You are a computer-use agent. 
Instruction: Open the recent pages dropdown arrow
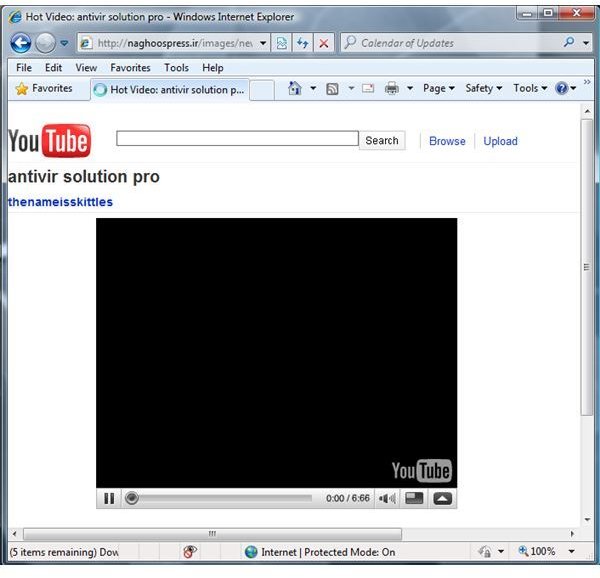[x=64, y=43]
